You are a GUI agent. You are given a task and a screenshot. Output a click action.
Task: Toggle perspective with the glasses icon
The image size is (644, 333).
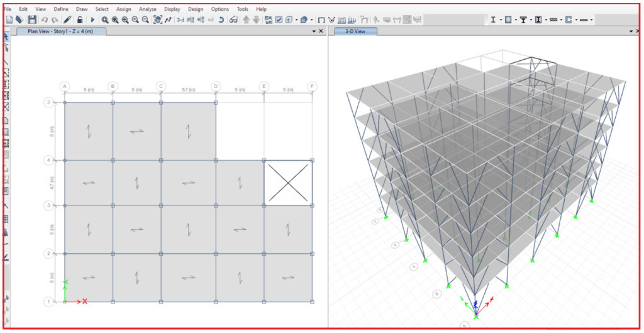(x=233, y=19)
